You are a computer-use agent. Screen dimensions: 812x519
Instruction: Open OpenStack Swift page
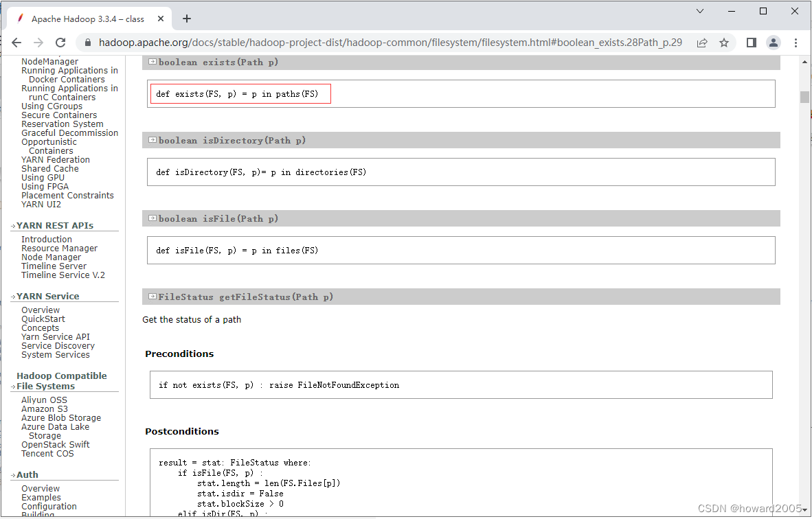56,445
